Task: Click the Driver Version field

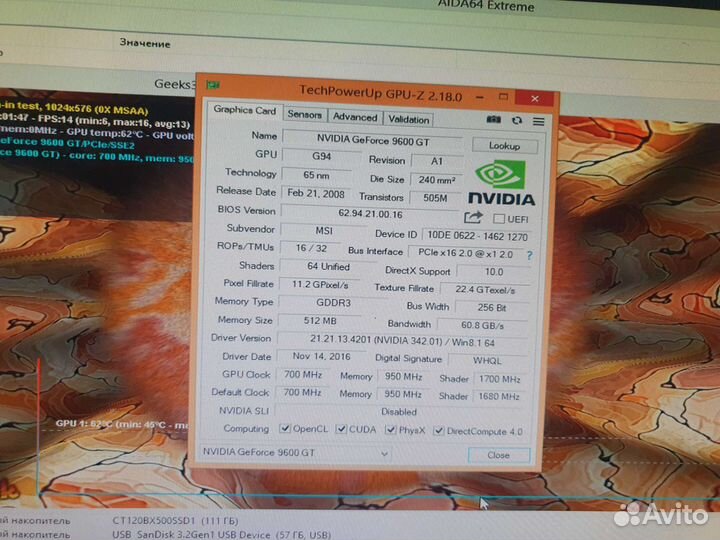Action: [x=402, y=342]
